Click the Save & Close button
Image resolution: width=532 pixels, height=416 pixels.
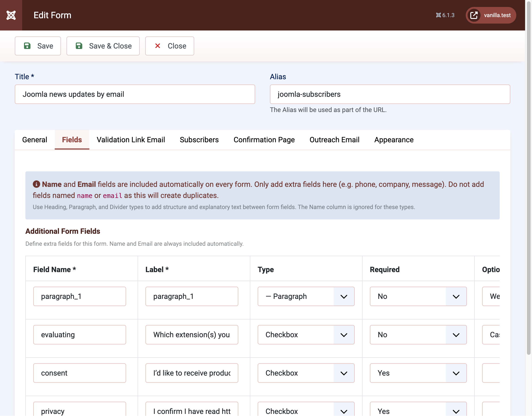click(x=103, y=46)
